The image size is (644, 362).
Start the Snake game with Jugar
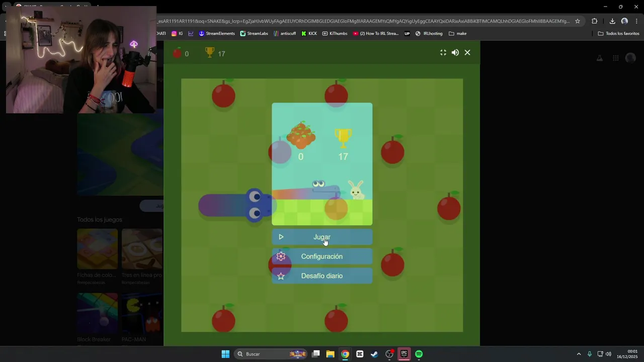(x=322, y=237)
